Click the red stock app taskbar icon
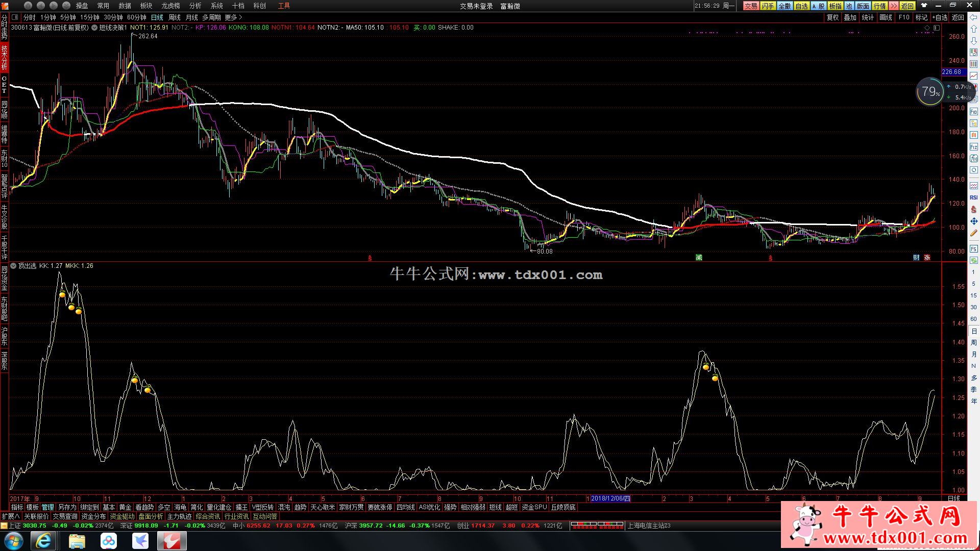The width and height of the screenshot is (980, 551). tap(171, 541)
